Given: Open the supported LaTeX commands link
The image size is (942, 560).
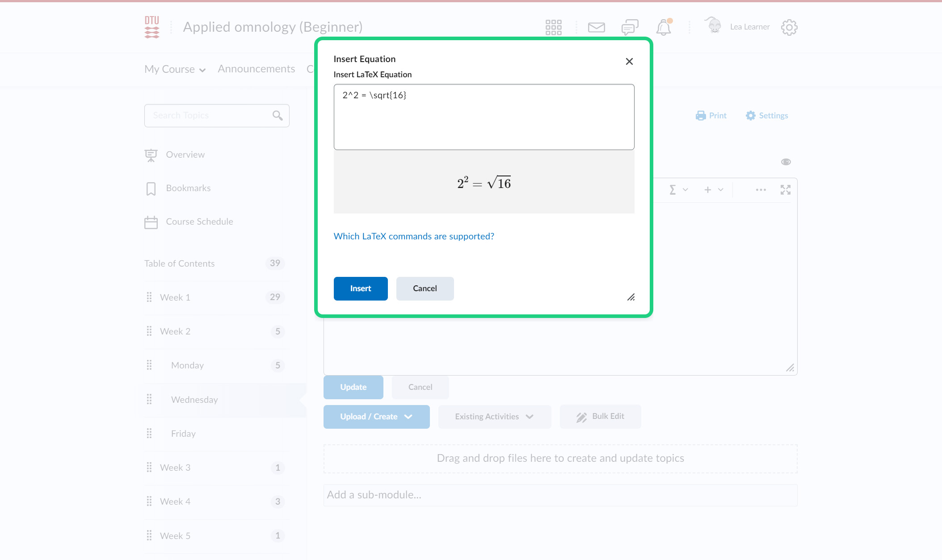Looking at the screenshot, I should (414, 236).
